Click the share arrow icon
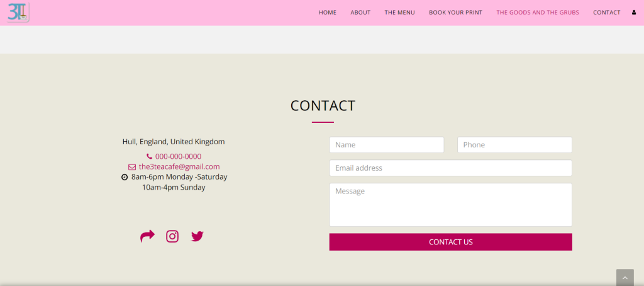Viewport: 644px width, 286px height. [147, 236]
